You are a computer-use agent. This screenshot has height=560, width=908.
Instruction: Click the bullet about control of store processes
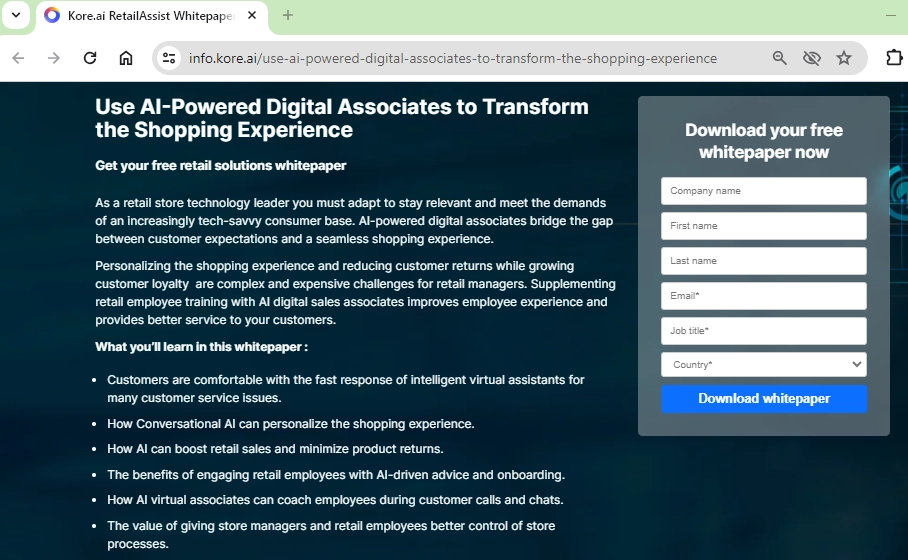click(x=331, y=535)
